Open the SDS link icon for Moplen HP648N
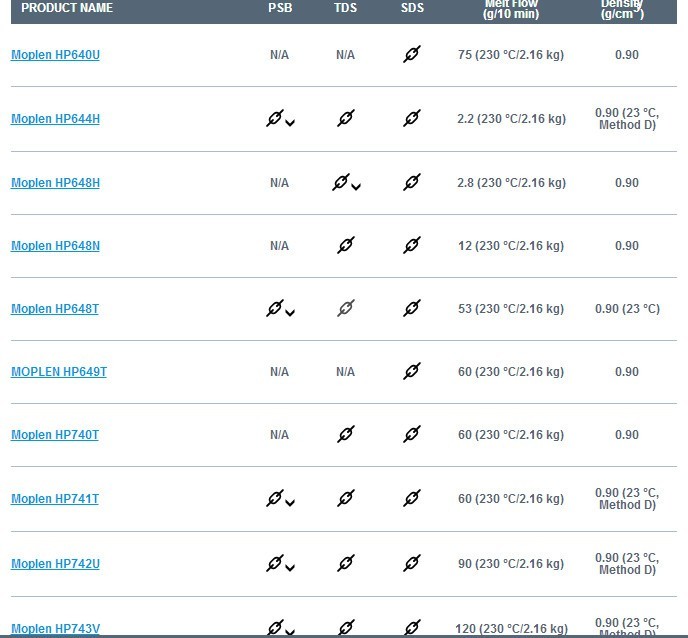688x638 pixels. point(412,245)
